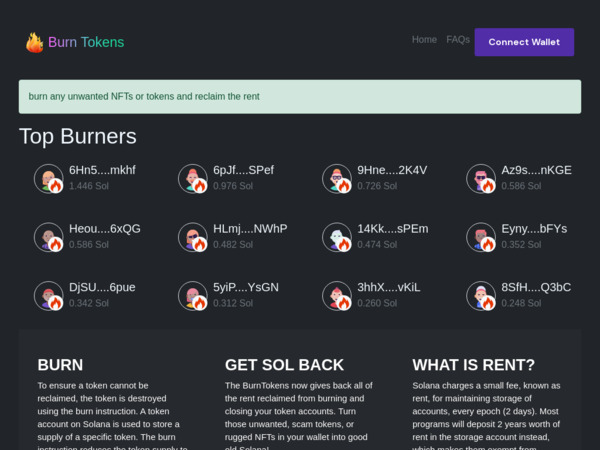600x450 pixels.
Task: Select wallet address Eyny....bFYs
Action: click(x=534, y=228)
